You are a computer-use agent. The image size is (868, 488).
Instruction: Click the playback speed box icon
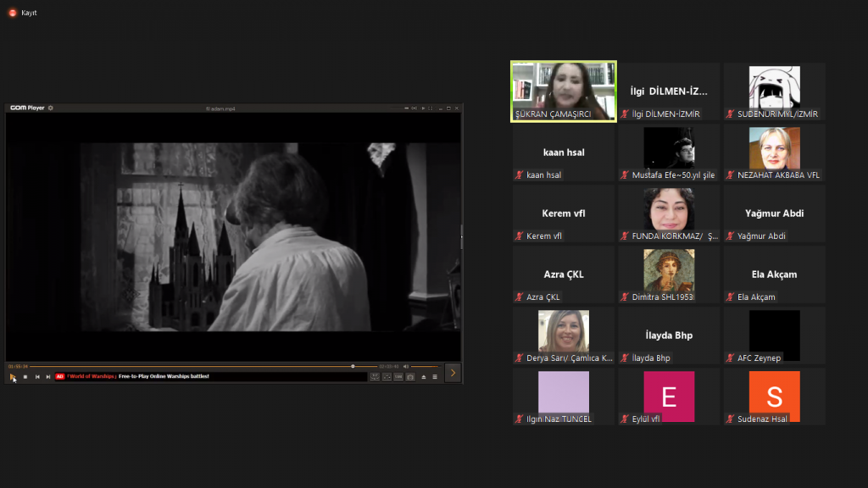point(398,376)
